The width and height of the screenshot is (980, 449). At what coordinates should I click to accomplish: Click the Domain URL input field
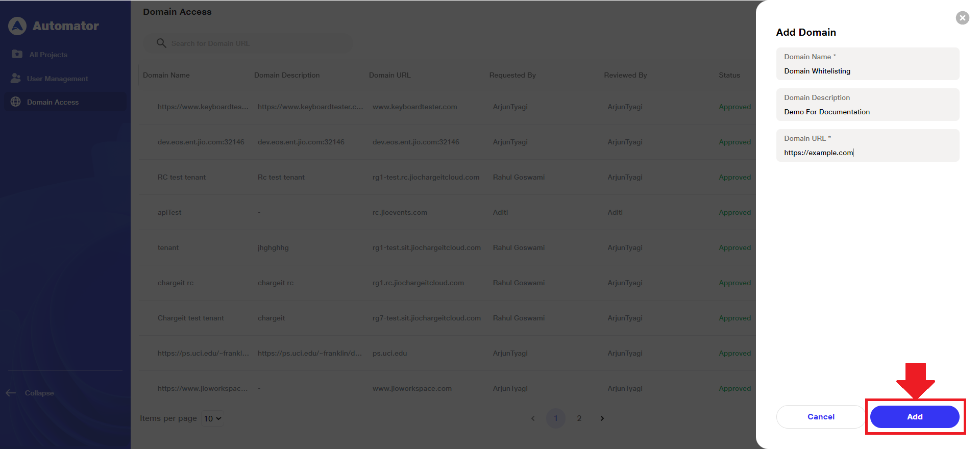click(868, 153)
